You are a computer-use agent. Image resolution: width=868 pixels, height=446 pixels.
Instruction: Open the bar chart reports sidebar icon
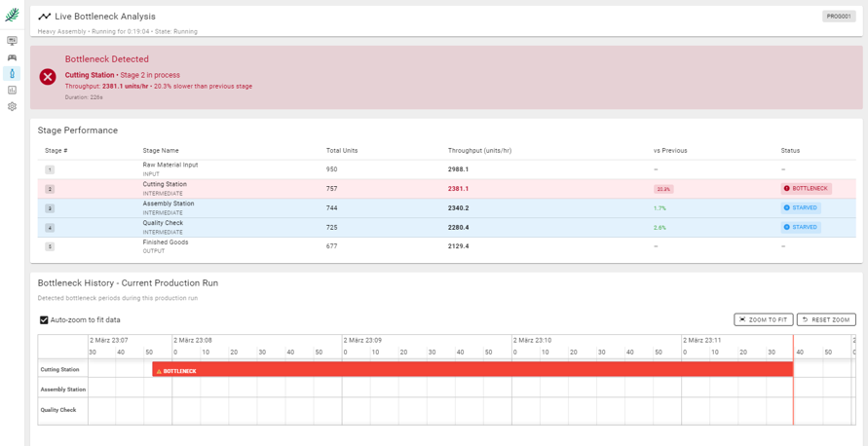click(12, 91)
